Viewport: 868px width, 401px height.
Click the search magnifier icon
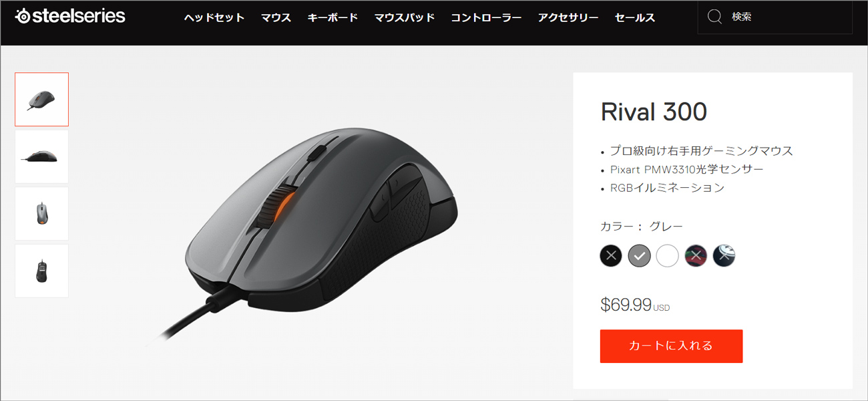(x=714, y=17)
